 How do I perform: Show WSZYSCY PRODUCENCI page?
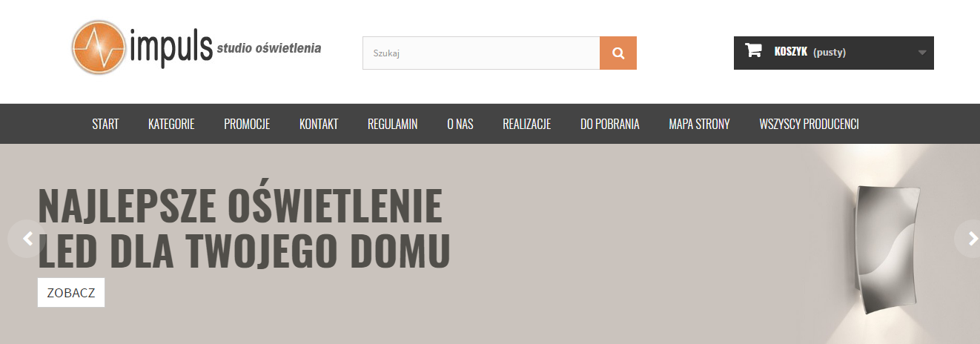click(x=809, y=125)
